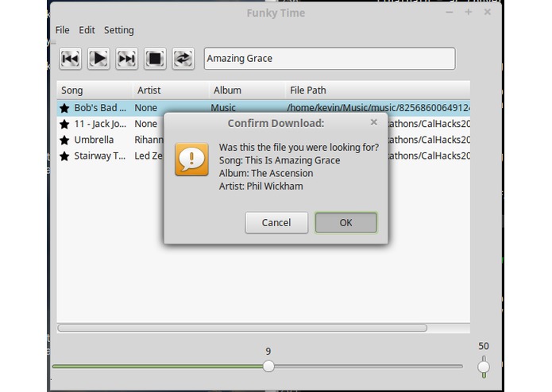Image resolution: width=552 pixels, height=392 pixels.
Task: Click the previous track button
Action: tap(71, 59)
